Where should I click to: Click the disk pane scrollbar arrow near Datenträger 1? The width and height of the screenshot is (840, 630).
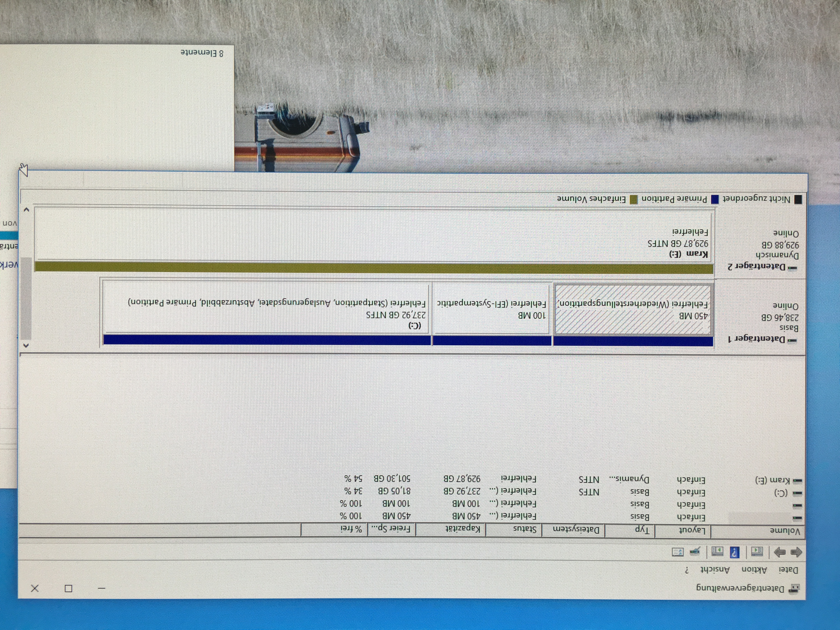pos(26,345)
